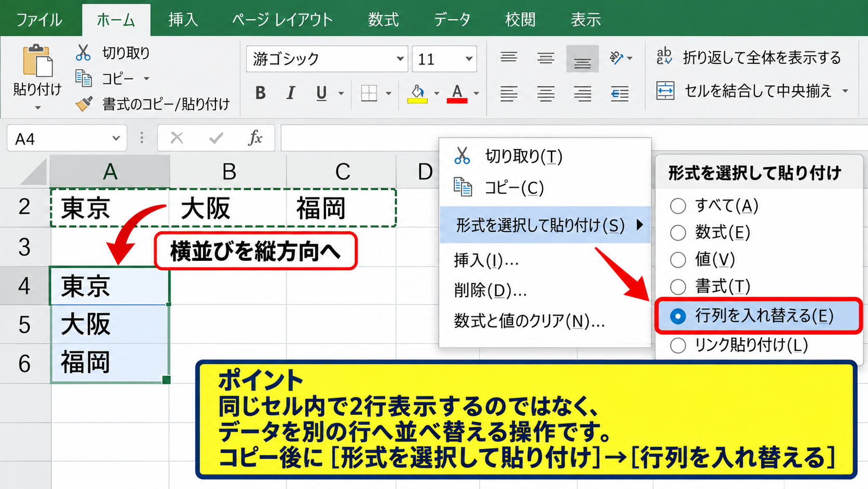
Task: Switch to the 挿入 tab
Action: [x=183, y=20]
